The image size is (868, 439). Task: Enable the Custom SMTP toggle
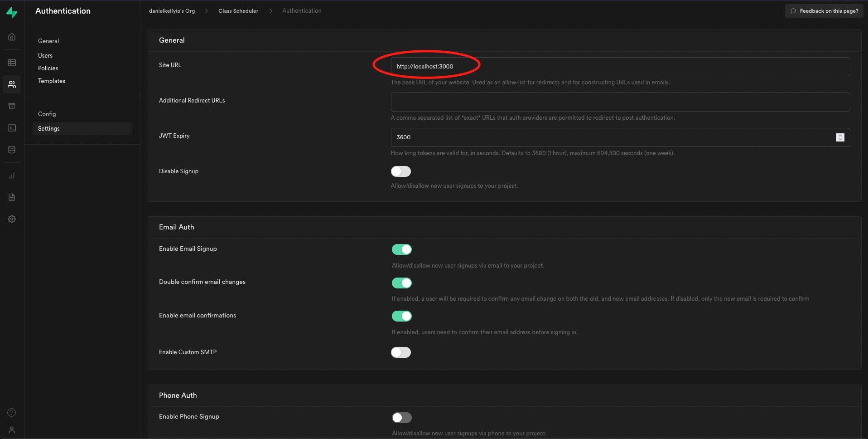(x=400, y=352)
